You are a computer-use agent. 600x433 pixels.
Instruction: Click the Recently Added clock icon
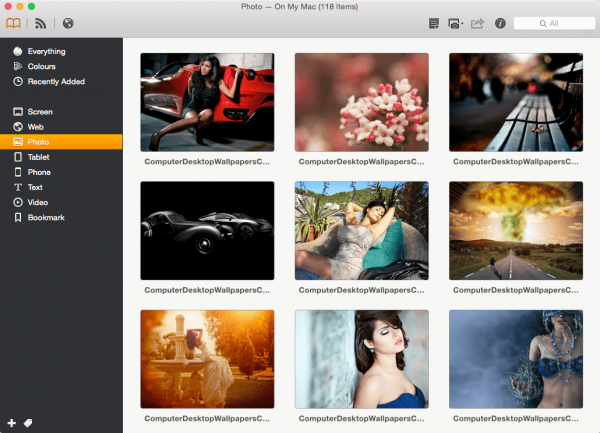click(x=18, y=81)
